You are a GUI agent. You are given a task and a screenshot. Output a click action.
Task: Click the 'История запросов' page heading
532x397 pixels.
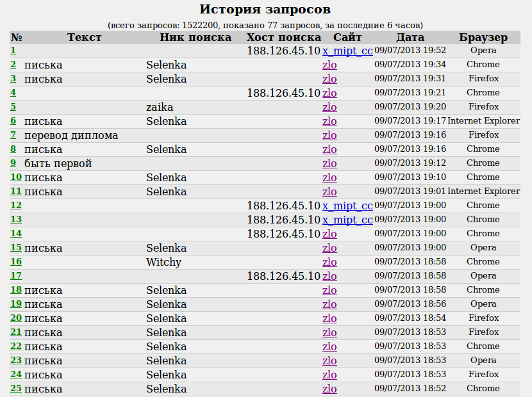(265, 9)
